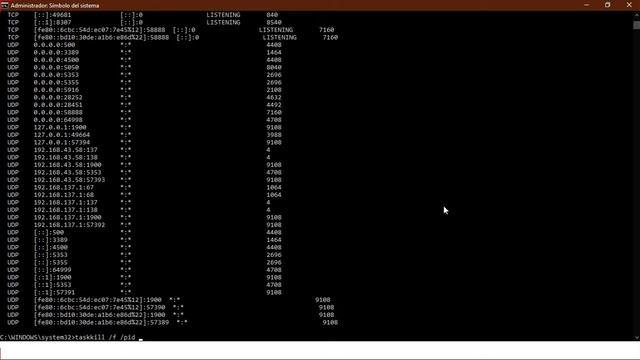Click the UDP address 0.0.0.0:3389
Viewport: 640px width, 360px height.
(x=56, y=52)
